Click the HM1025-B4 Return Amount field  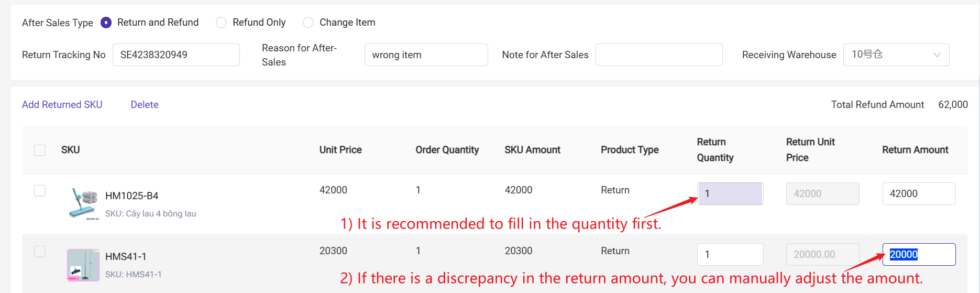[919, 193]
